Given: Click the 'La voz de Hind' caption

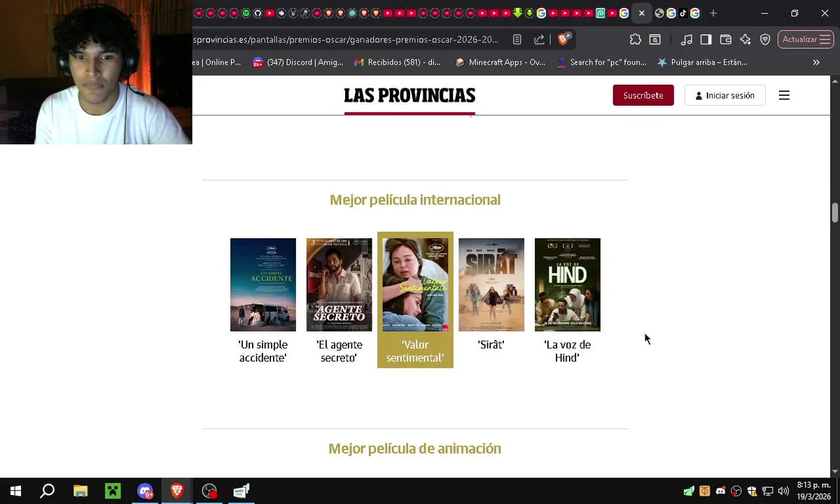Looking at the screenshot, I should 568,351.
